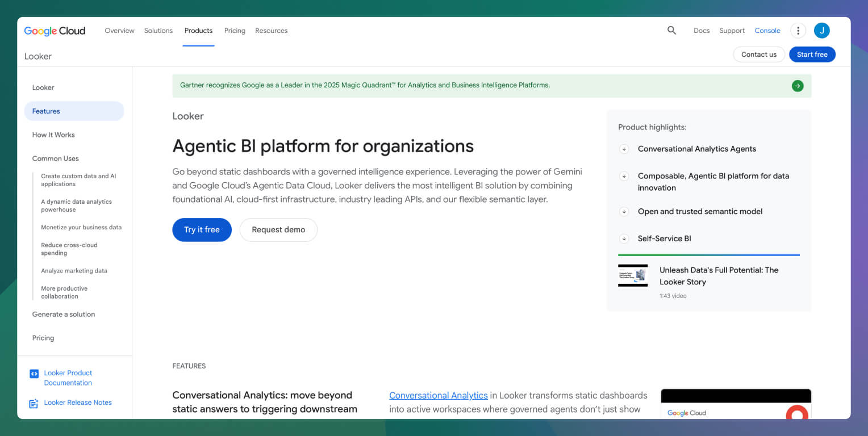Viewport: 868px width, 436px height.
Task: Click the Looker title in subheader
Action: tap(38, 56)
